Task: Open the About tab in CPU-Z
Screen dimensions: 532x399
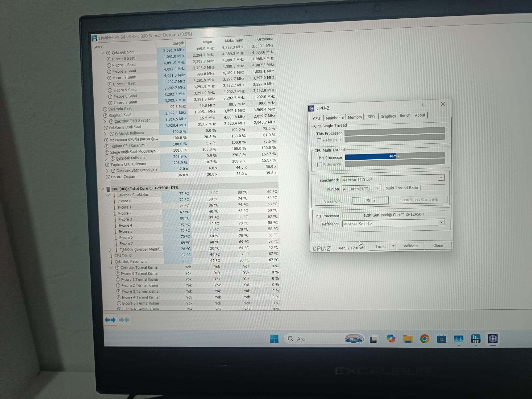Action: [420, 115]
